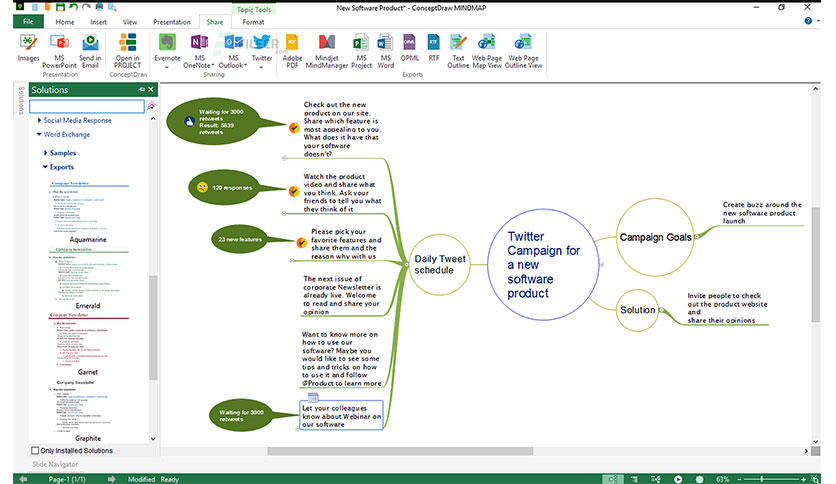Screen dimensions: 836x484
Task: Export to Mindjet MindManager
Action: point(327,51)
